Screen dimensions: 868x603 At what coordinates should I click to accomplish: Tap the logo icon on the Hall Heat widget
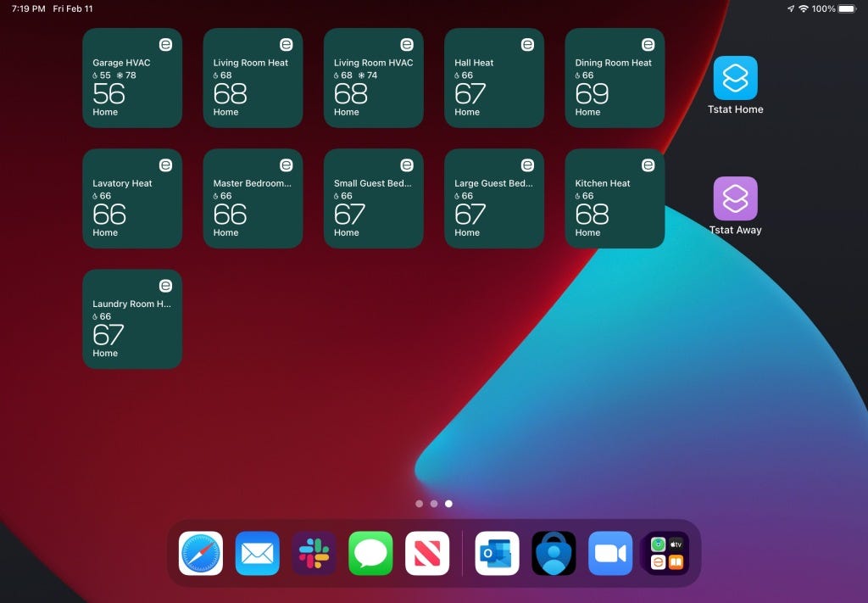[527, 44]
